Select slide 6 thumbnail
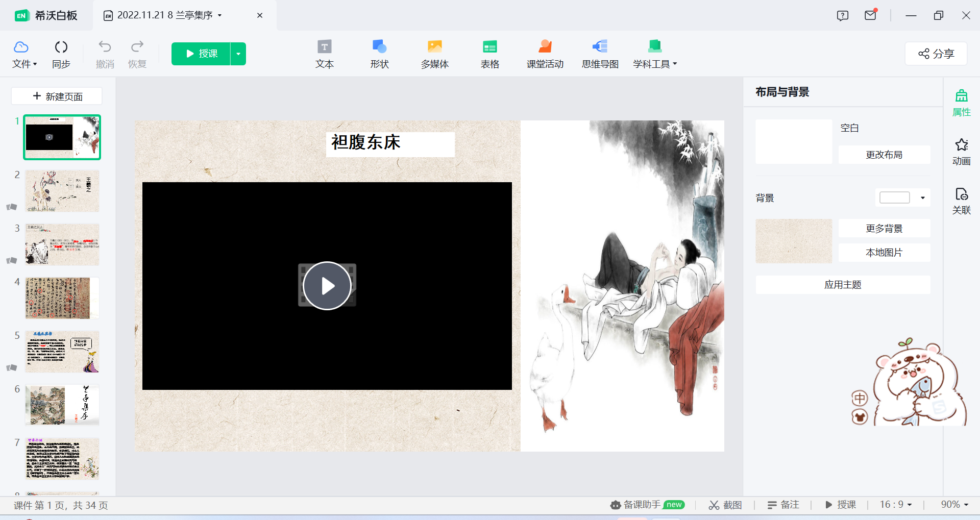Viewport: 980px width, 520px height. tap(62, 405)
